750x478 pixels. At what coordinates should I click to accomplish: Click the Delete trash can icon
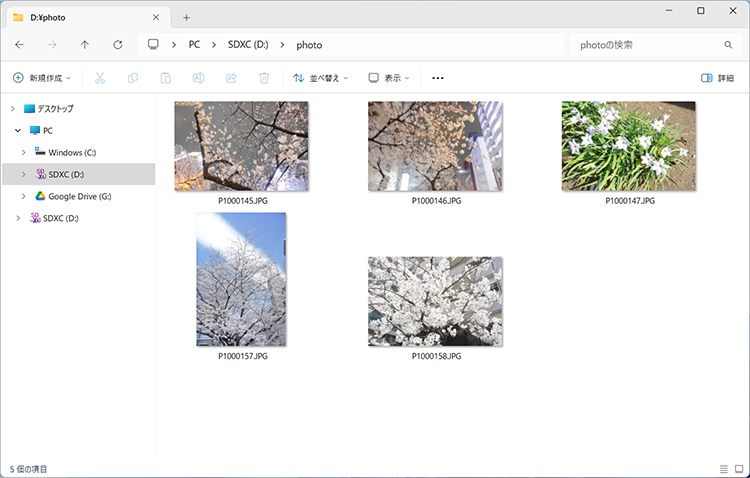(x=264, y=78)
